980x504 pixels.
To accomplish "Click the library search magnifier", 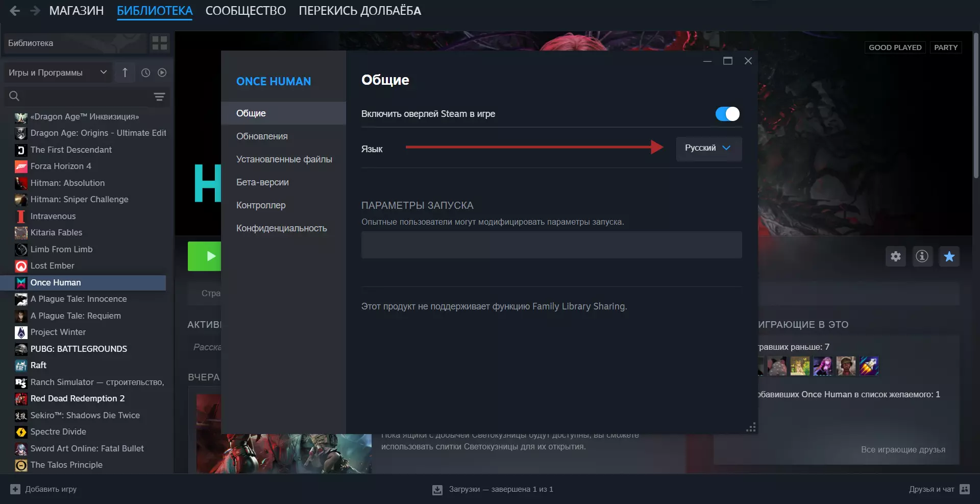I will 14,96.
